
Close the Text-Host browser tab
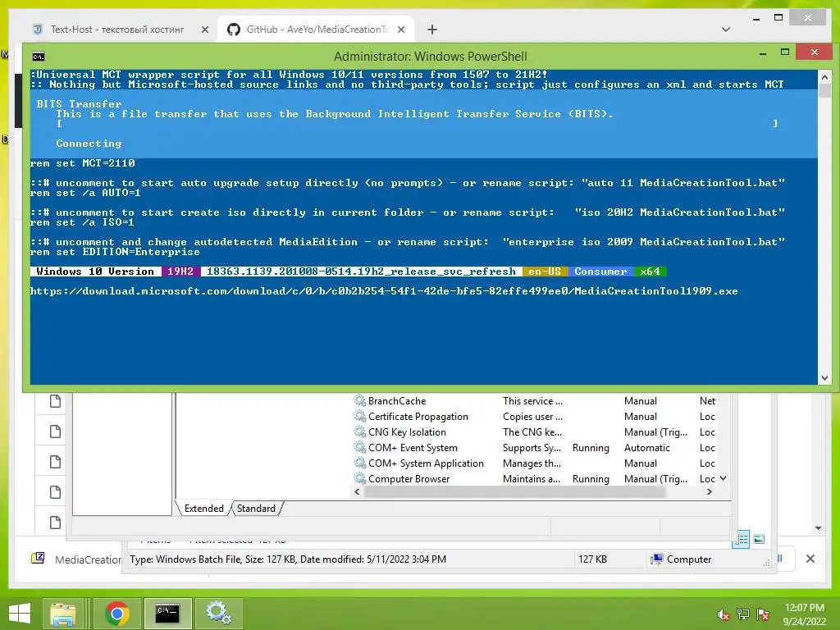pos(204,30)
